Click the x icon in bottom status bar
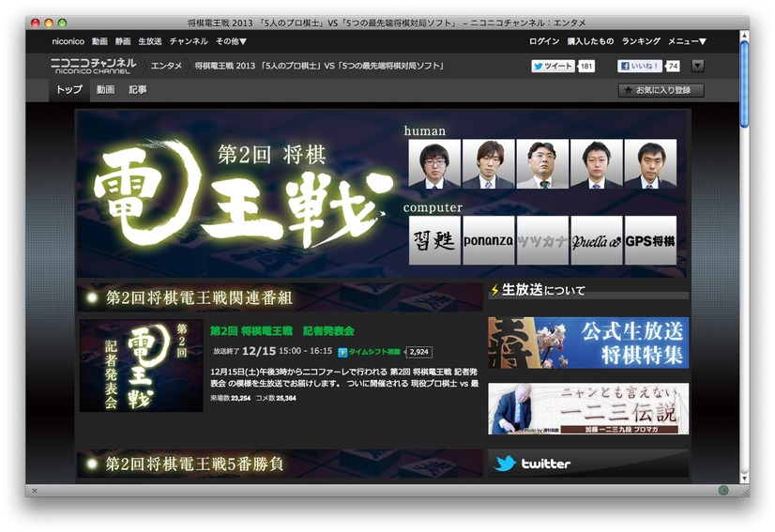 35,491
